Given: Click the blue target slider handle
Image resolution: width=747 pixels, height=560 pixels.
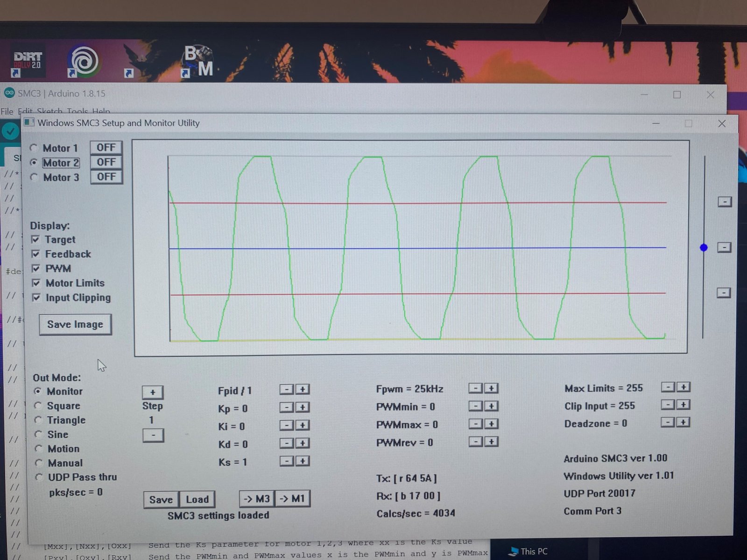Looking at the screenshot, I should coord(704,248).
